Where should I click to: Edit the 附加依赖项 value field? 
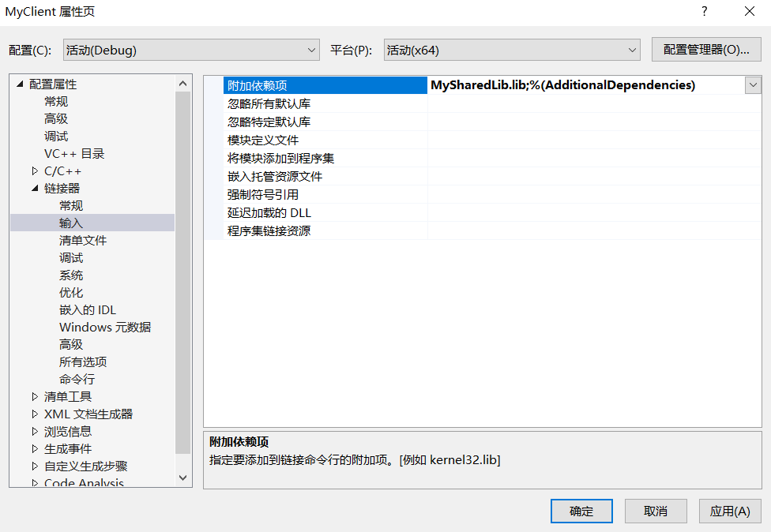coord(586,85)
